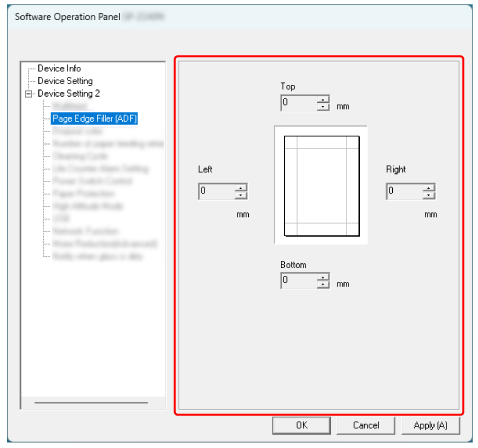This screenshot has height=448, width=478.
Task: Confirm settings with the OK button
Action: click(301, 425)
